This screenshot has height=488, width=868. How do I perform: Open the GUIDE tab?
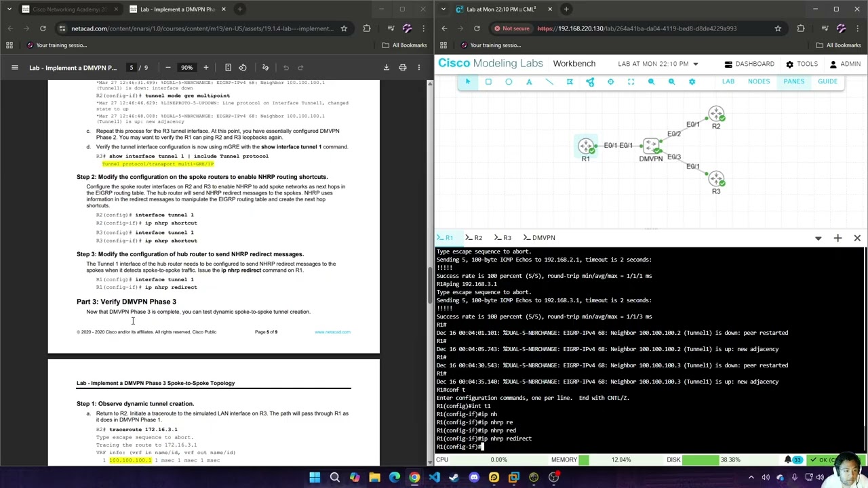(827, 81)
